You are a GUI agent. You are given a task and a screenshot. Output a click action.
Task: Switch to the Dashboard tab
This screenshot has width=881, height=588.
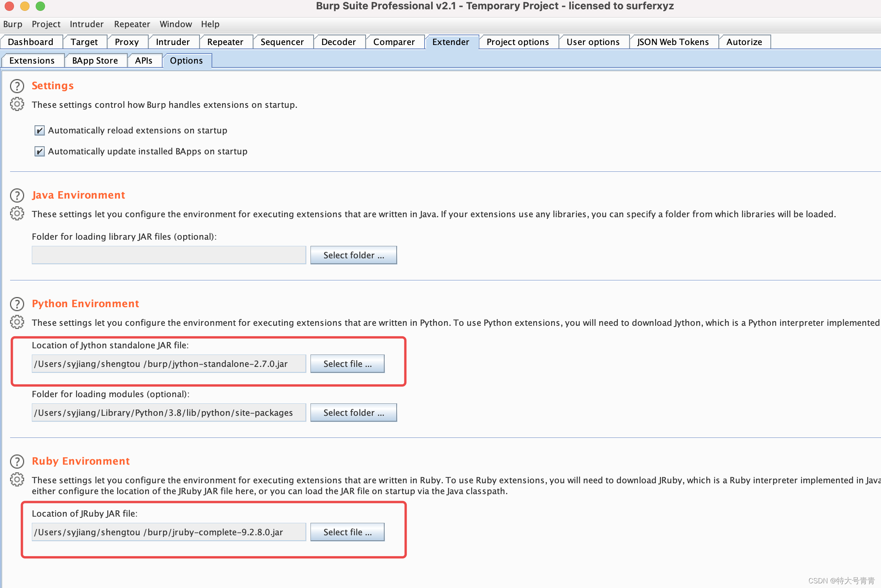pyautogui.click(x=31, y=42)
